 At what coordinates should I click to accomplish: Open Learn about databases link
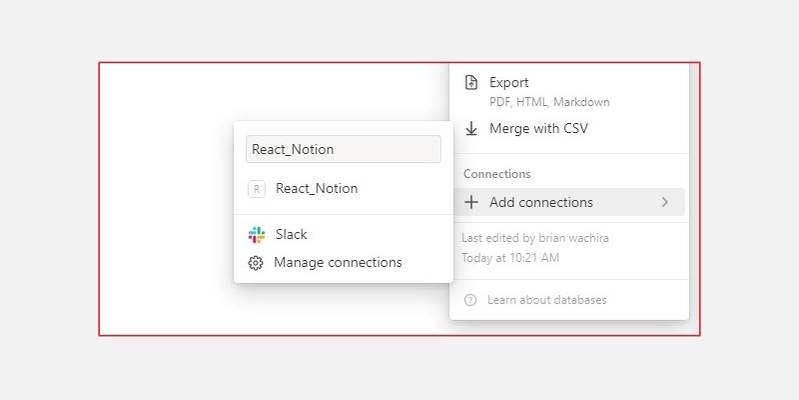(547, 300)
